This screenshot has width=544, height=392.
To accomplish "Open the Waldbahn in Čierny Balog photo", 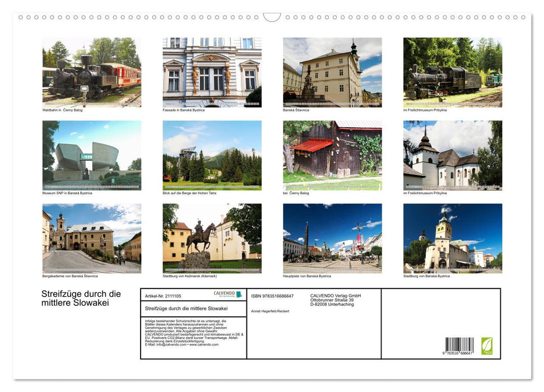I will point(92,72).
